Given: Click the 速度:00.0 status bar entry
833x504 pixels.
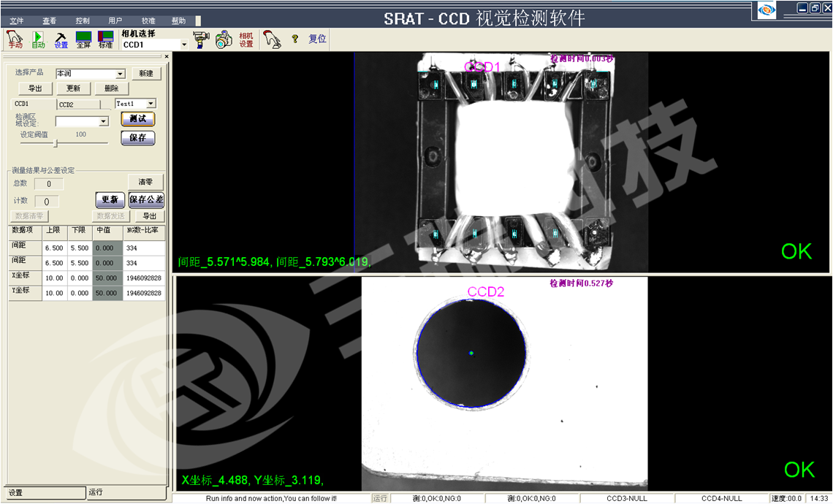Looking at the screenshot, I should tap(786, 499).
